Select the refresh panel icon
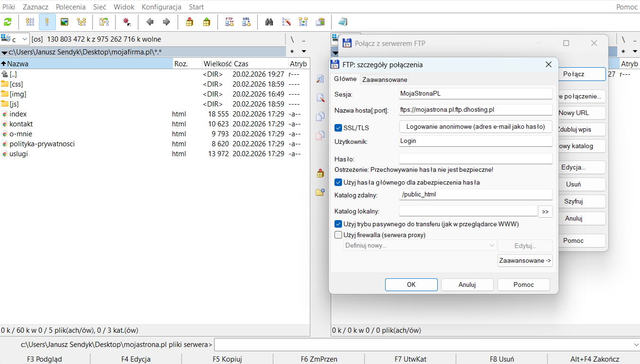 (x=9, y=22)
